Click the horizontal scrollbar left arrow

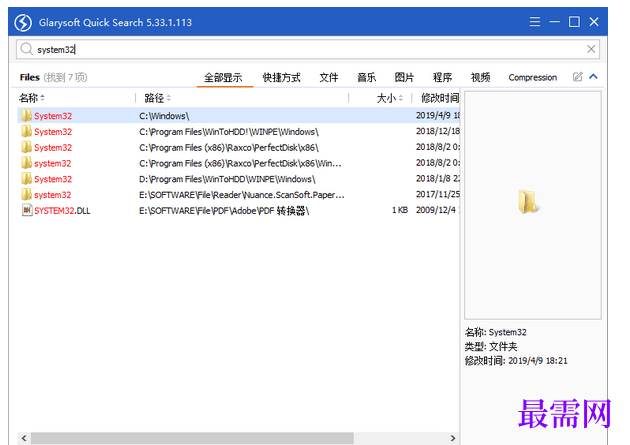point(24,438)
